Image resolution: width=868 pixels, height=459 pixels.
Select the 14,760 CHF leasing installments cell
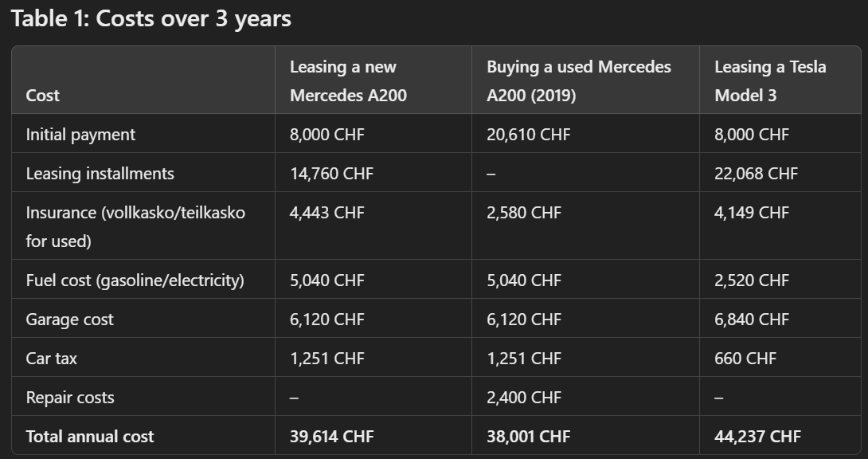tap(331, 173)
